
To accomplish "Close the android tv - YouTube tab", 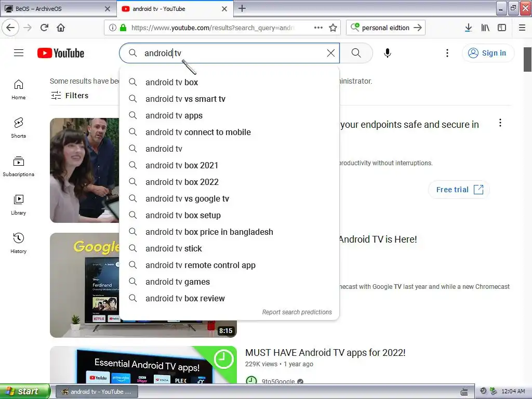I will tap(224, 9).
